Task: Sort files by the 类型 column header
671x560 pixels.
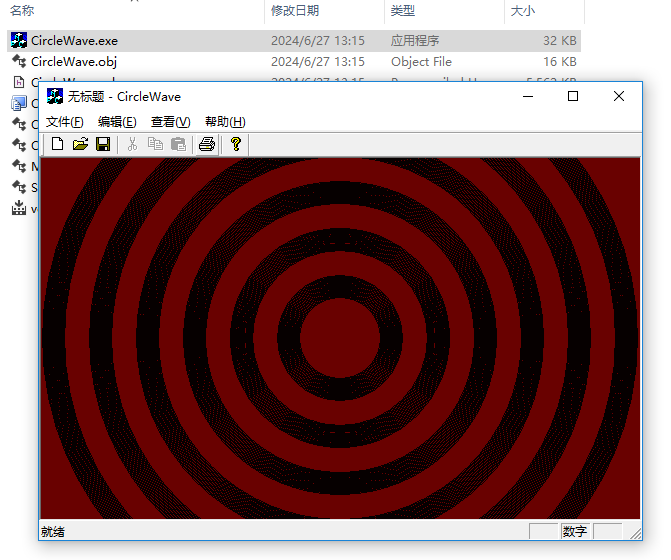Action: [x=403, y=10]
